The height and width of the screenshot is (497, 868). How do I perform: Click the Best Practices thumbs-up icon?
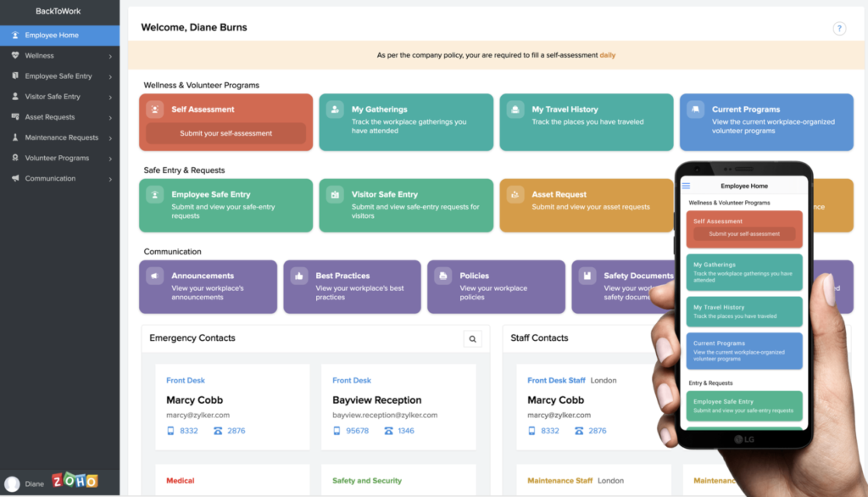[299, 276]
